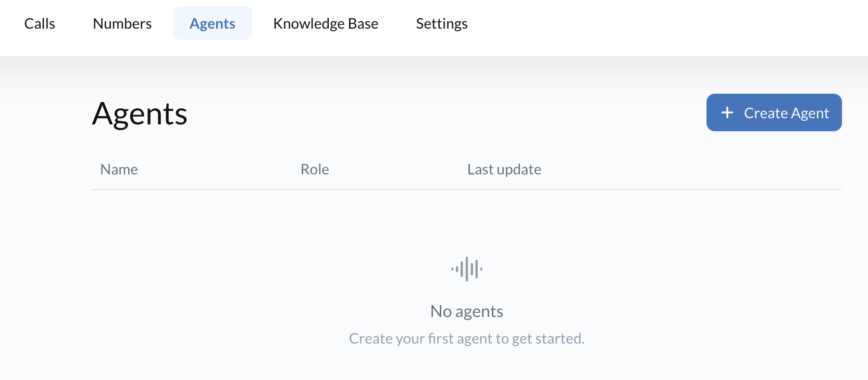868x380 pixels.
Task: Sort by the Name column header
Action: point(119,169)
